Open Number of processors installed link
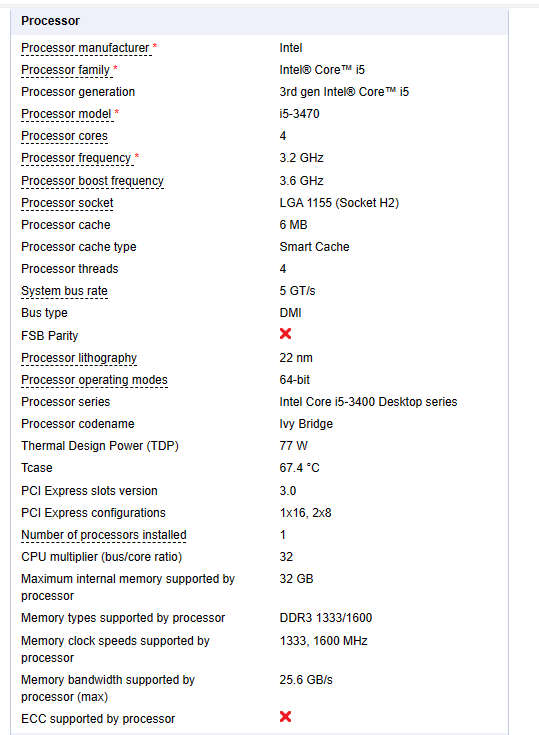The height and width of the screenshot is (735, 539). pos(104,535)
